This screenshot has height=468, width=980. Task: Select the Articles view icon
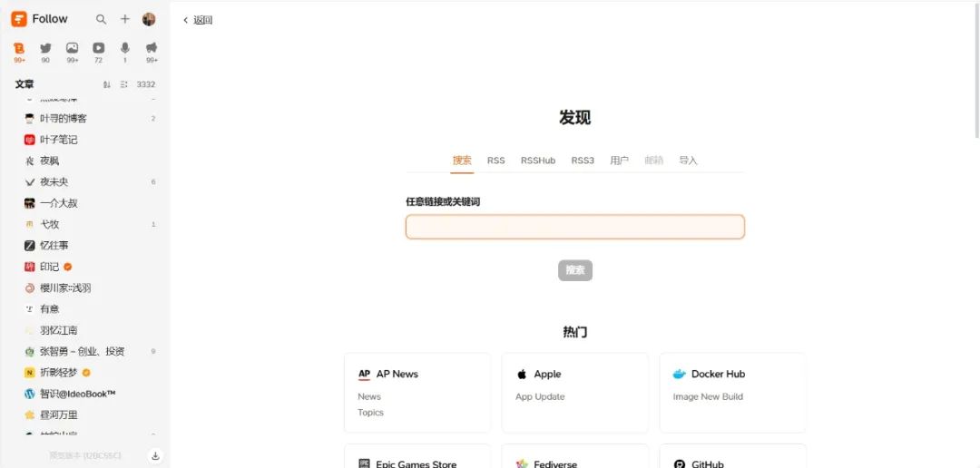pyautogui.click(x=19, y=48)
